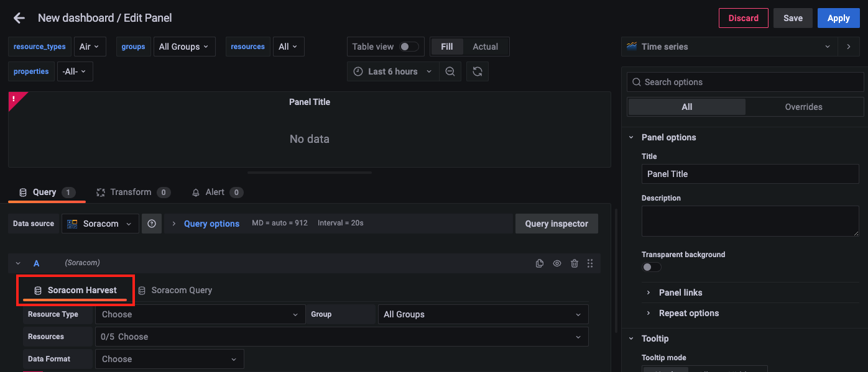This screenshot has width=868, height=372.
Task: Select the Soracom Query tab
Action: pyautogui.click(x=175, y=290)
